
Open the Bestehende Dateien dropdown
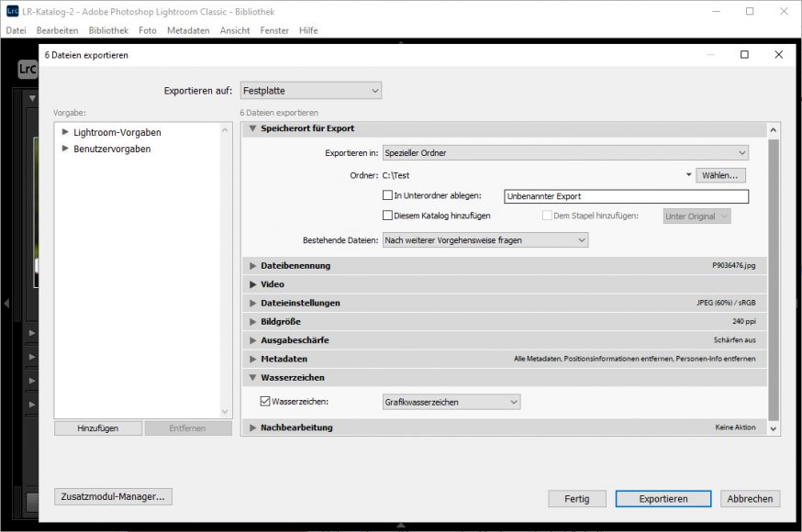click(x=485, y=240)
